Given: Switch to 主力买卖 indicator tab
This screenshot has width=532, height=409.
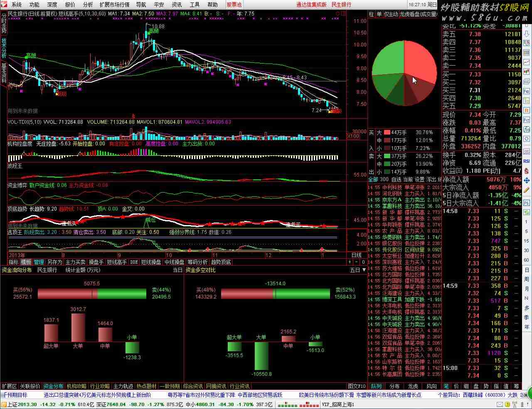Looking at the screenshot, I should pos(75,262).
